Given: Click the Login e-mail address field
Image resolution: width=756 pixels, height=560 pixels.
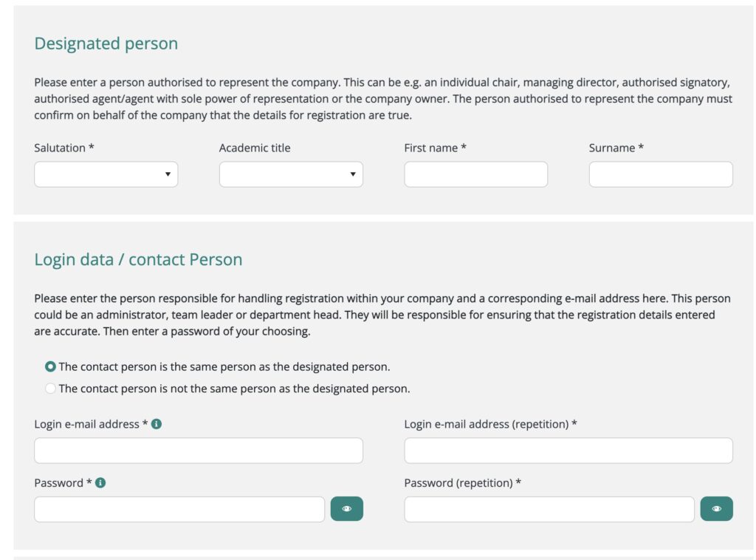Looking at the screenshot, I should pos(199,451).
